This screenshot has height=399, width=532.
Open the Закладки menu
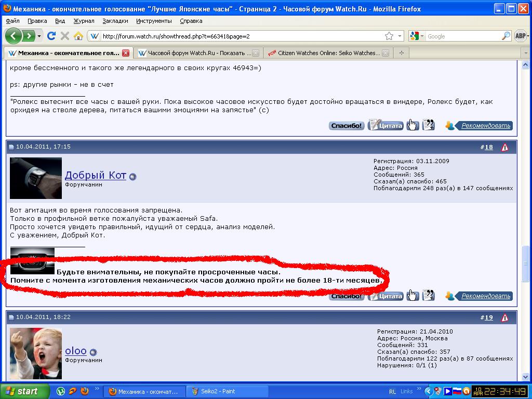115,21
